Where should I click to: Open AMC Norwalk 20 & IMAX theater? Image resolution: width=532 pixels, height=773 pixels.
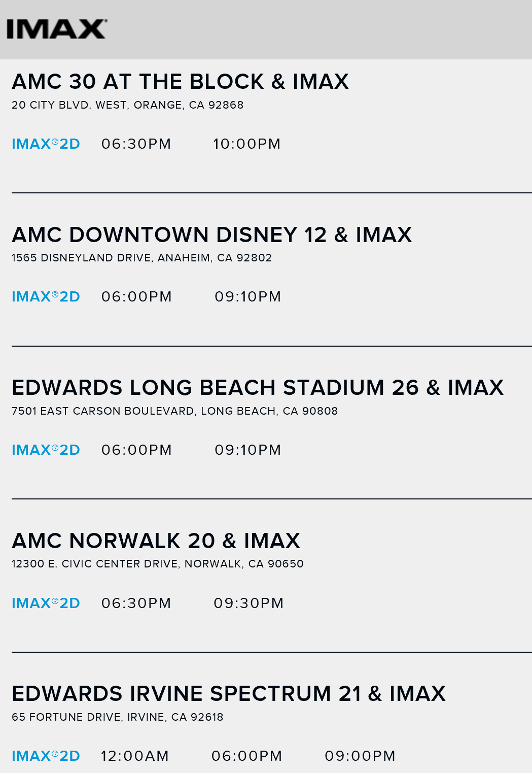pos(156,541)
